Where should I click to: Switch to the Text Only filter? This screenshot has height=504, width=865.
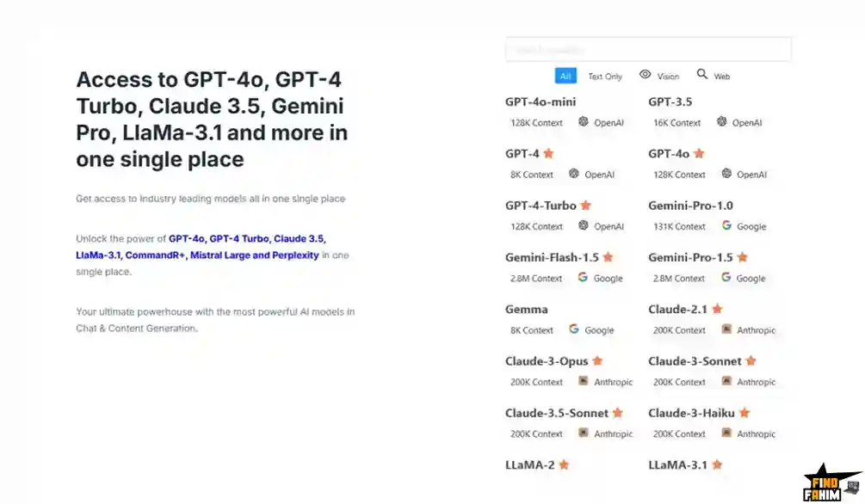click(605, 77)
